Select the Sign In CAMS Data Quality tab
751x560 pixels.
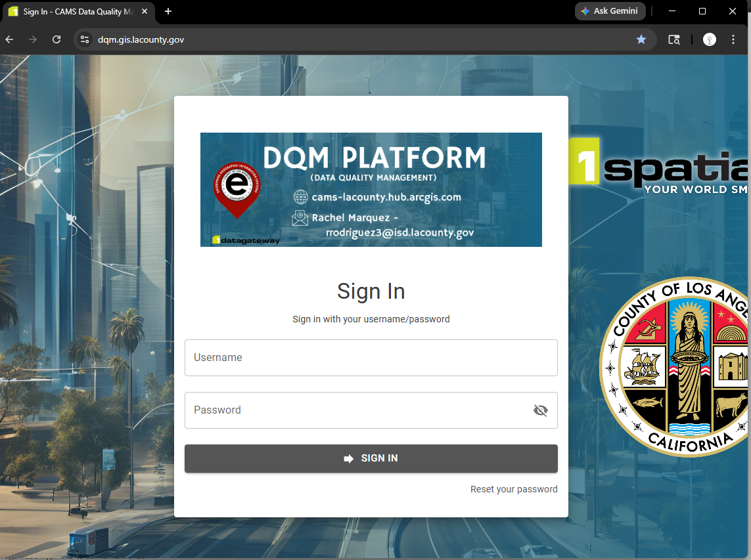(72, 11)
